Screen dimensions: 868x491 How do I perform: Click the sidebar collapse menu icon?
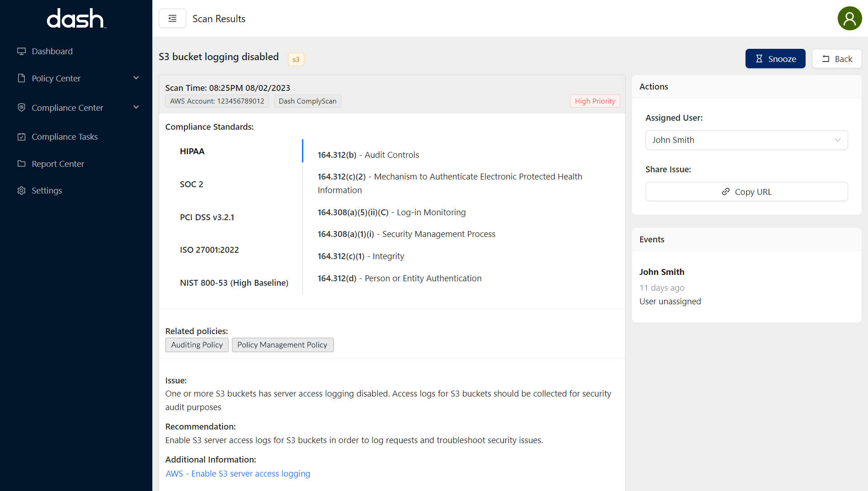coord(172,19)
